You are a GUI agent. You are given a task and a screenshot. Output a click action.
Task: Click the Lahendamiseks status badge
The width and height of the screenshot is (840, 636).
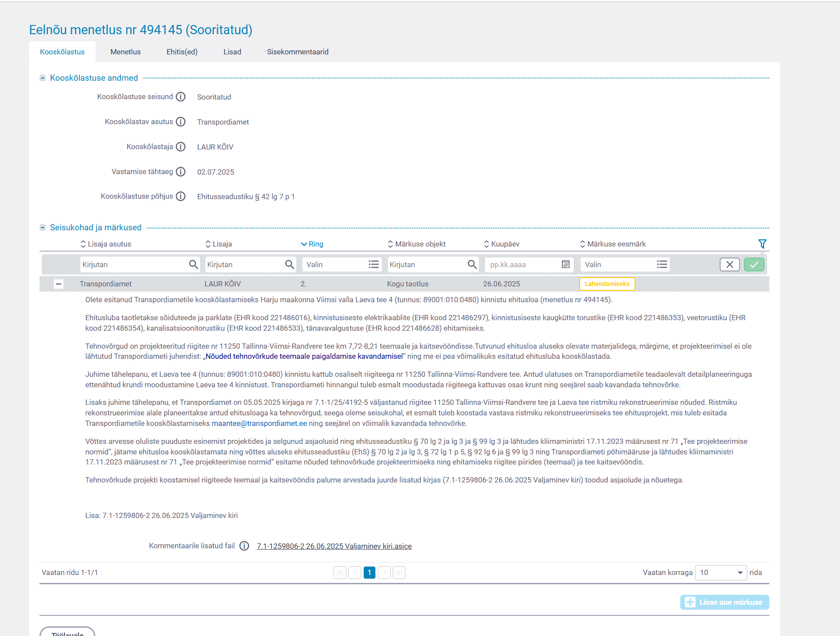click(607, 284)
